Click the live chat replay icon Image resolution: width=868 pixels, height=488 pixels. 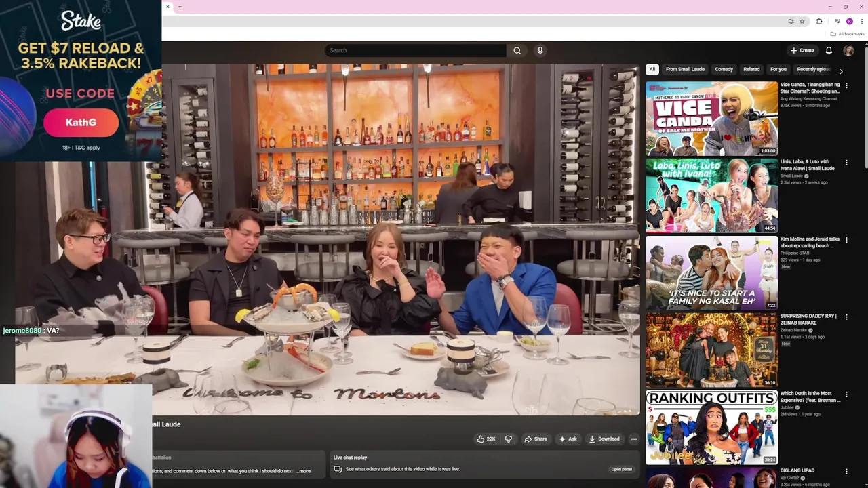pyautogui.click(x=337, y=469)
